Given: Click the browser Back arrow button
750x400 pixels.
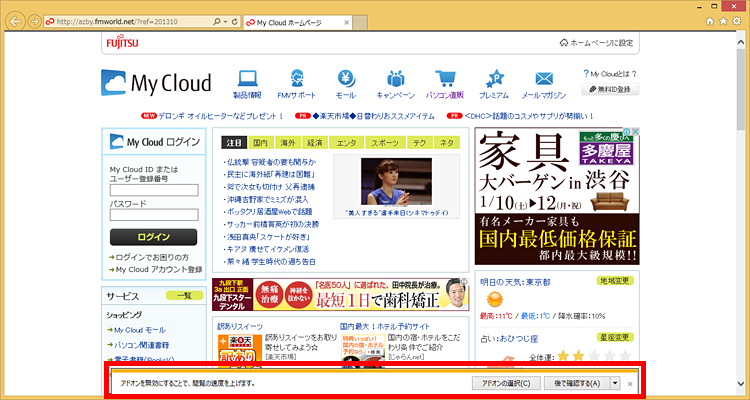Looking at the screenshot, I should pyautogui.click(x=15, y=22).
